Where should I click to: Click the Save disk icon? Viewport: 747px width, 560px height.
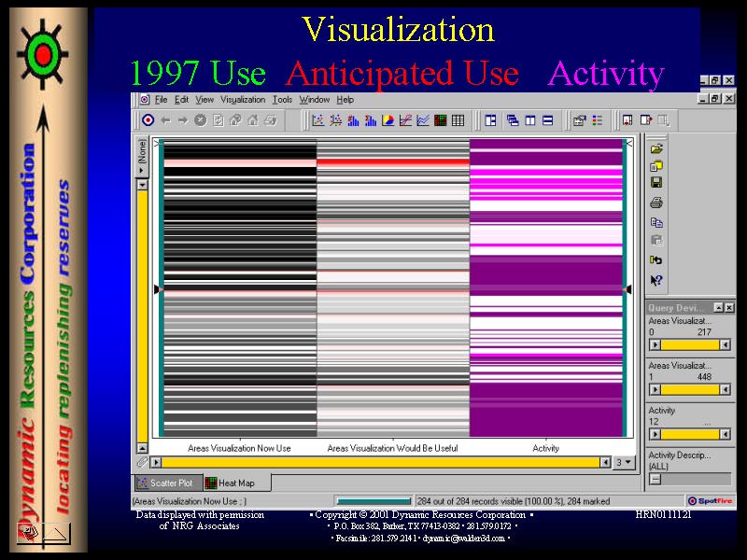click(656, 183)
